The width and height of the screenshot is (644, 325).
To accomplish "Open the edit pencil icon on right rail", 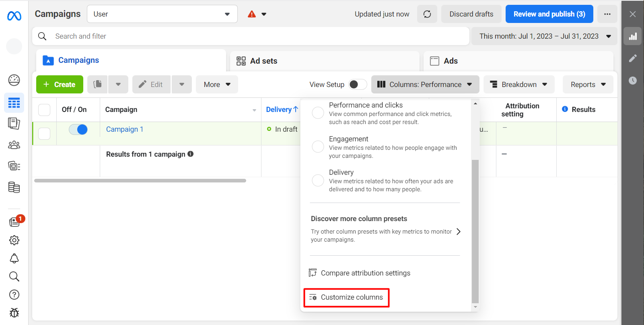I will 633,58.
